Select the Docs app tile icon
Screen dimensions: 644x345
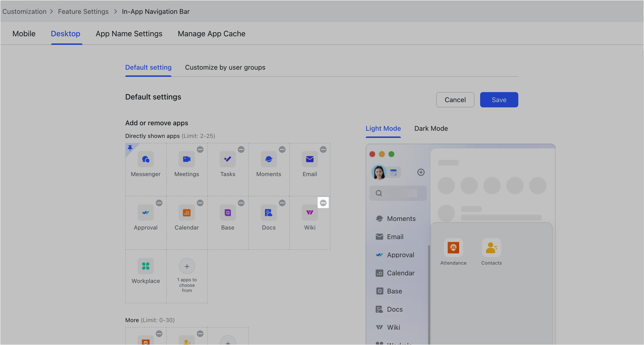click(x=269, y=213)
